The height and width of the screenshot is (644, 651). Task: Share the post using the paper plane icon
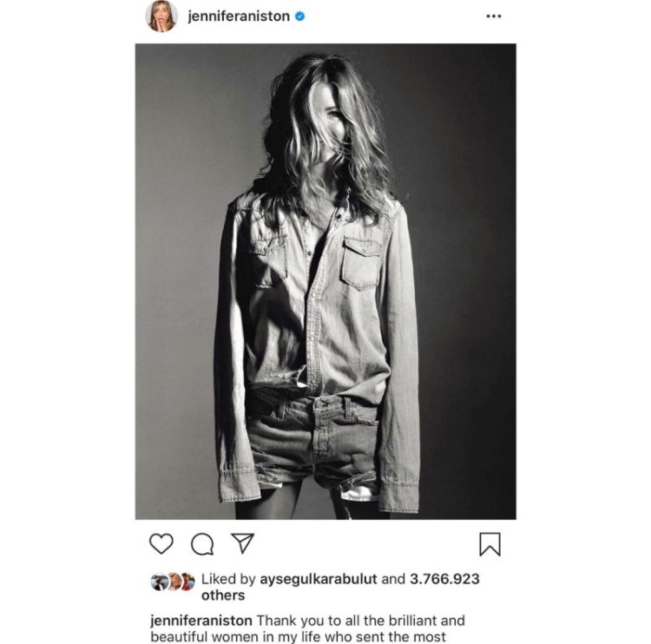point(242,543)
